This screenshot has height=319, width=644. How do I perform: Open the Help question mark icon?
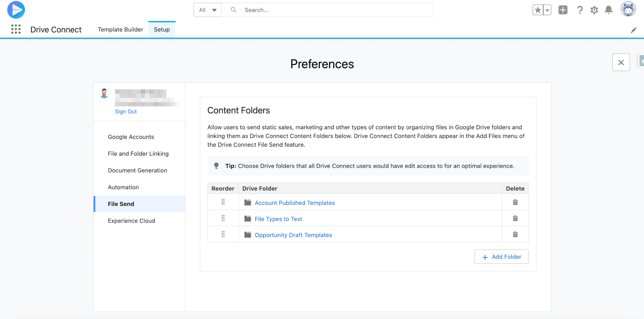pyautogui.click(x=580, y=10)
